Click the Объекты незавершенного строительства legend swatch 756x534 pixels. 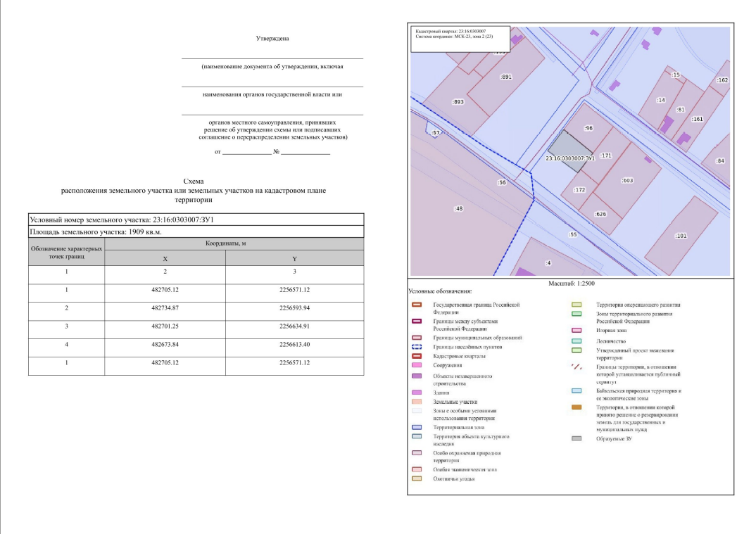[417, 376]
